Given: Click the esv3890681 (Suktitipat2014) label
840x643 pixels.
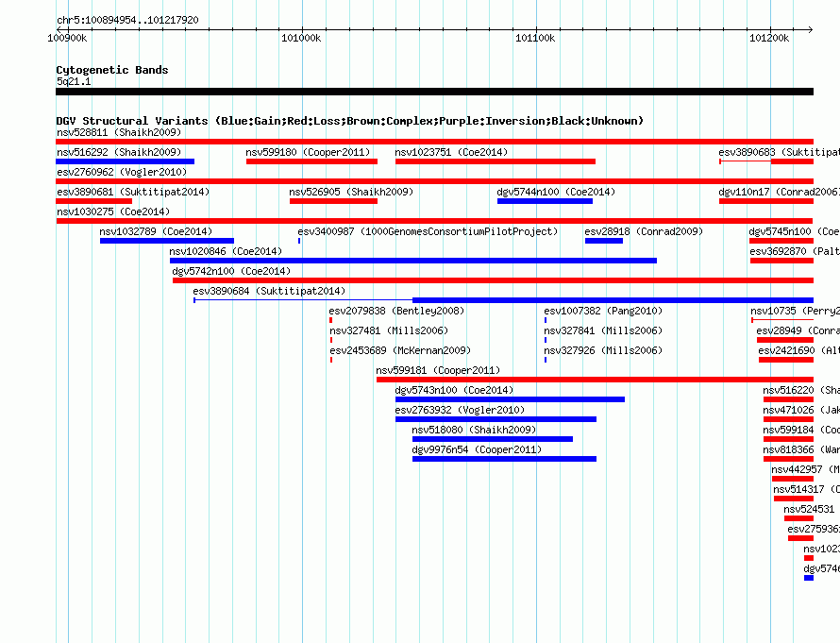Looking at the screenshot, I should tap(133, 192).
